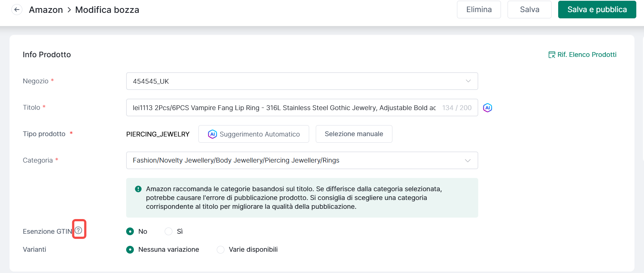Choose Nessuna variazione for Varianti
644x273 pixels.
click(x=130, y=250)
